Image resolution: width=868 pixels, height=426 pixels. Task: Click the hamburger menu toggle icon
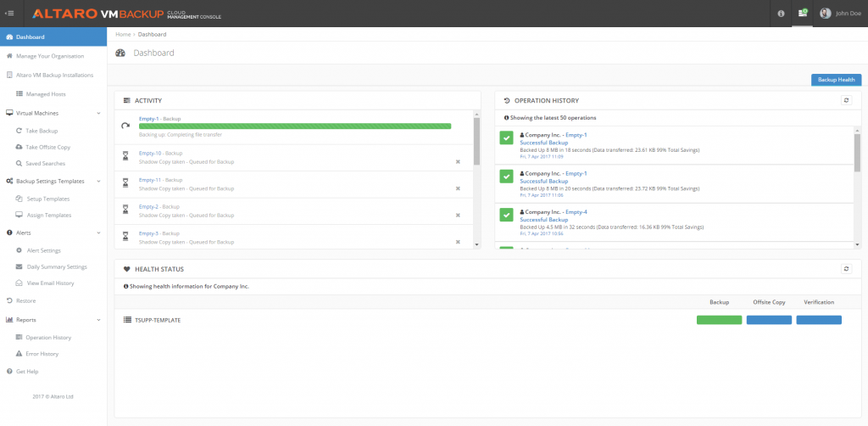pyautogui.click(x=9, y=13)
